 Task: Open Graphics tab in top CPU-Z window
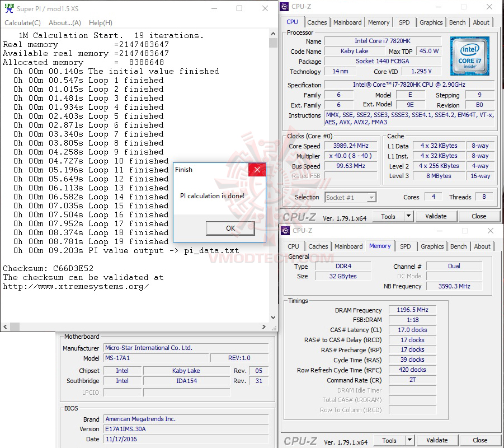pos(431,22)
